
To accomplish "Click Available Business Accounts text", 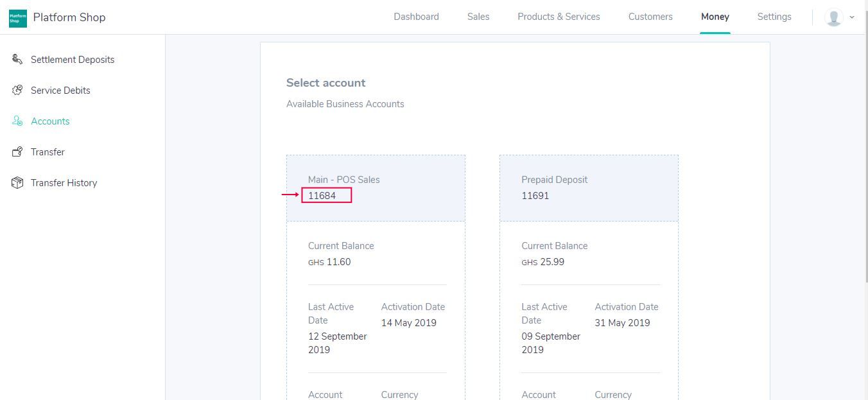I will coord(345,104).
